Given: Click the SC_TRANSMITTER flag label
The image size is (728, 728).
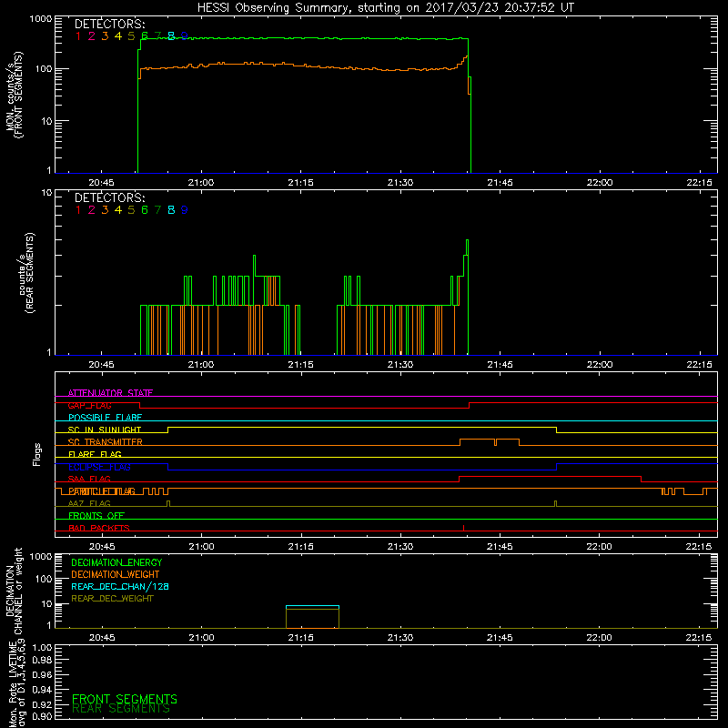Looking at the screenshot, I should click(105, 442).
